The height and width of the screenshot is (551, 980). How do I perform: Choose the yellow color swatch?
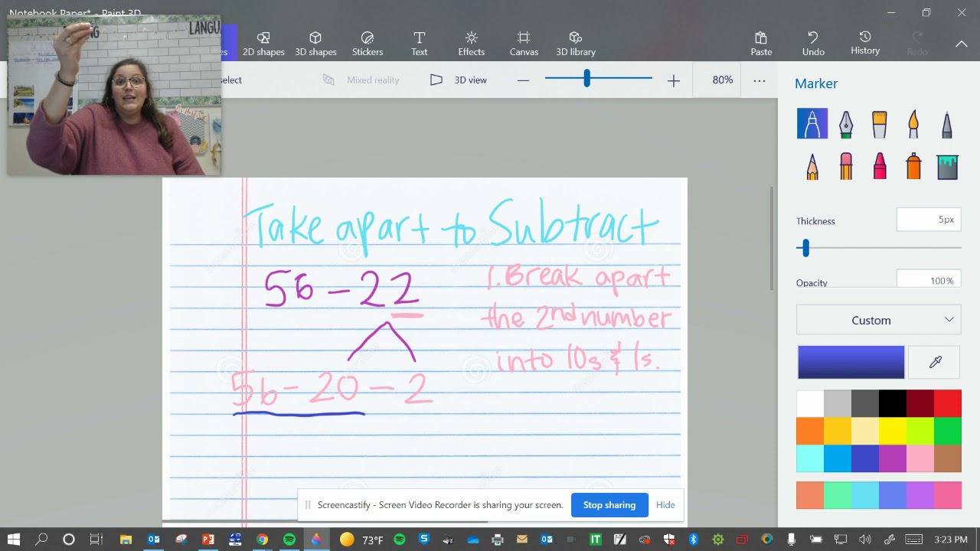893,431
